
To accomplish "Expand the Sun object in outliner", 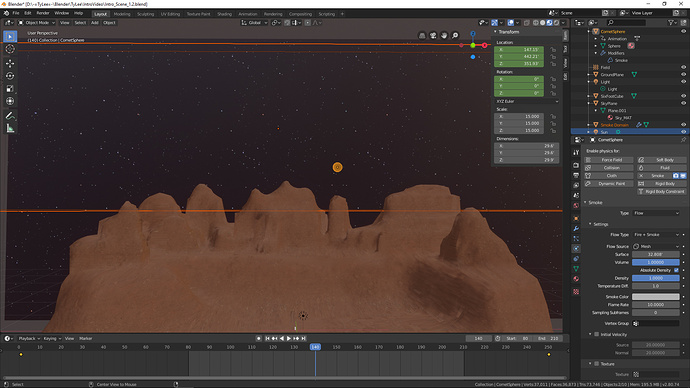I will [589, 132].
